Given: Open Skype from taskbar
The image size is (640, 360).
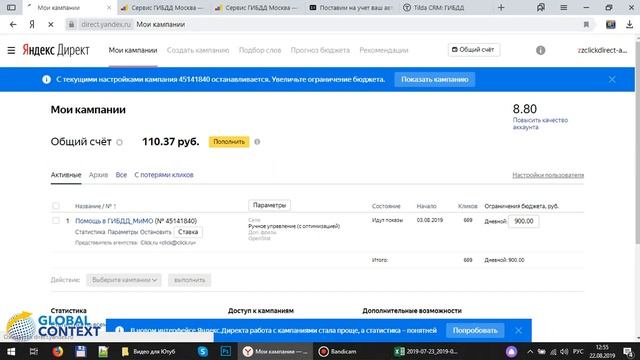Looking at the screenshot, I should pyautogui.click(x=202, y=351).
